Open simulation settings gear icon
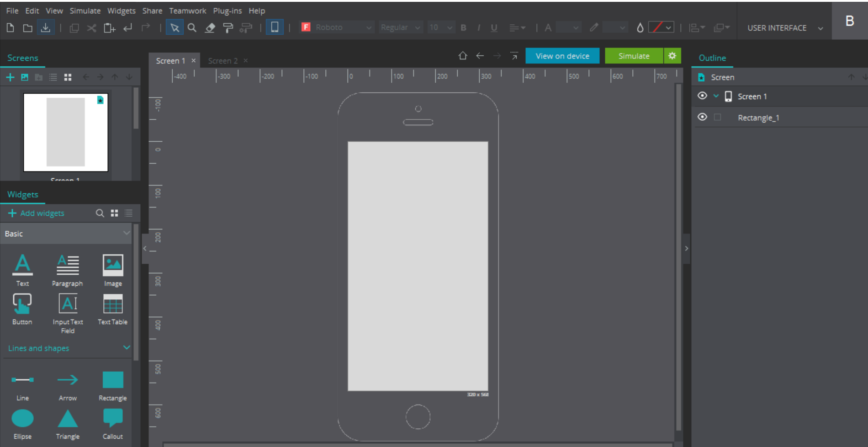 click(x=672, y=56)
